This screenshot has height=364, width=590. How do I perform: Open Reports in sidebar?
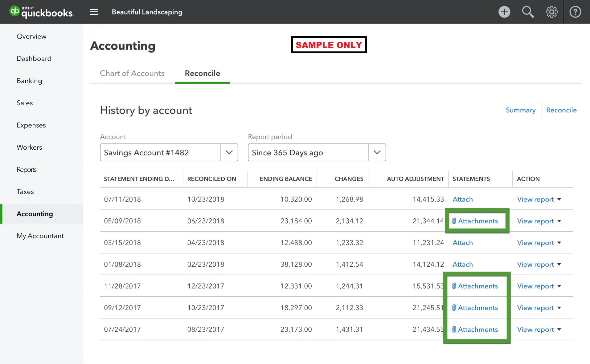tap(27, 169)
